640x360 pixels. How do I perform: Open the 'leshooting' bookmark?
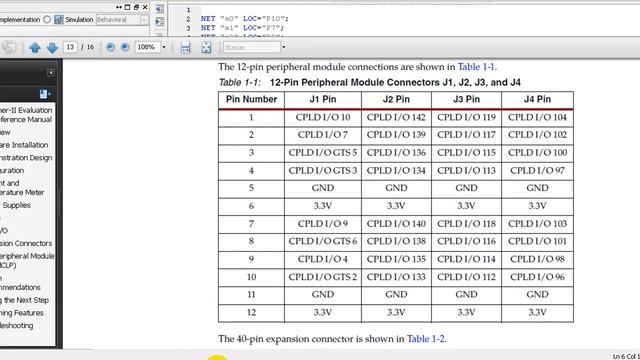click(17, 325)
